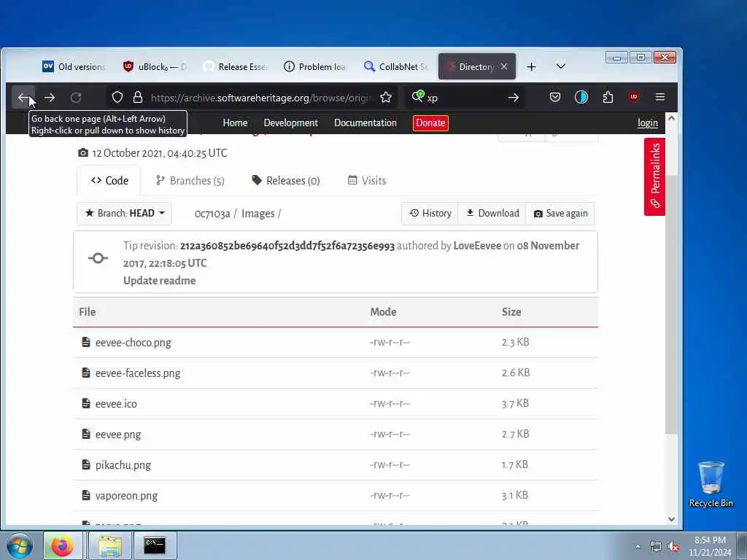747x560 pixels.
Task: Open the tracking protection shield icon
Action: (x=117, y=98)
